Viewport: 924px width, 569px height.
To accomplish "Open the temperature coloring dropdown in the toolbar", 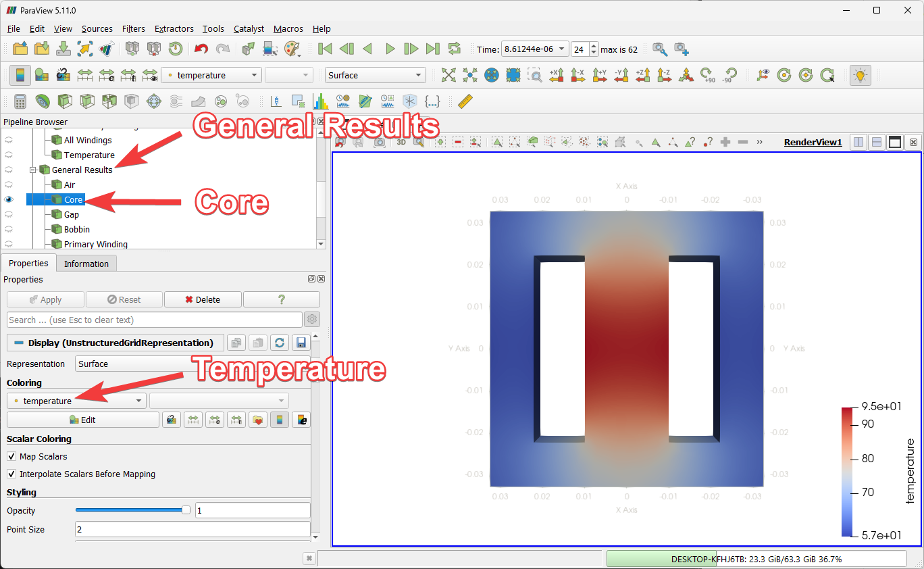I will pos(211,75).
